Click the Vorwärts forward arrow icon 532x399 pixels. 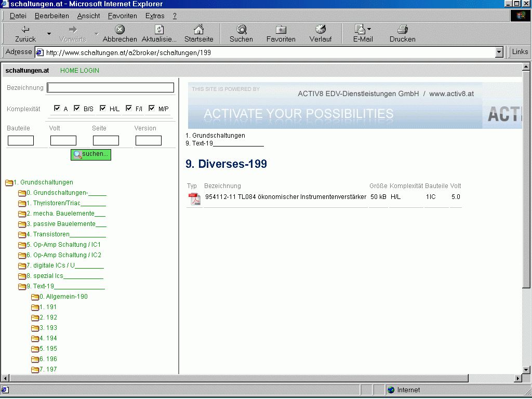[x=73, y=30]
